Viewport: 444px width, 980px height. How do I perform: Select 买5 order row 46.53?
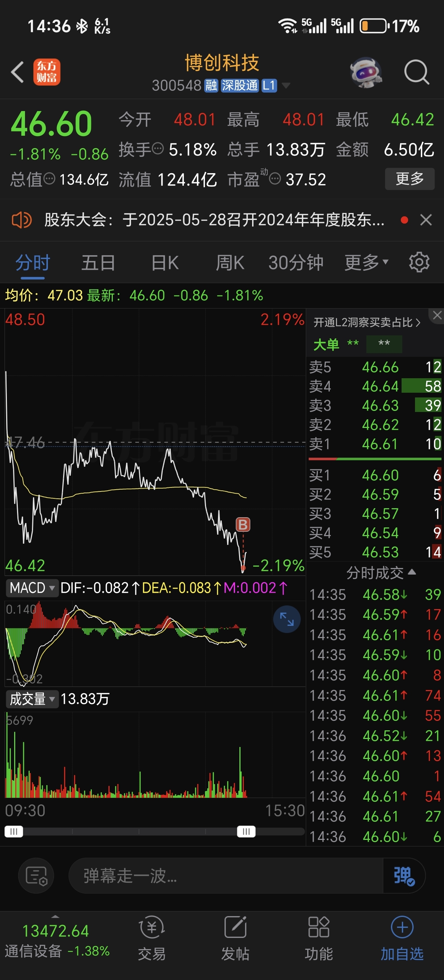tap(375, 552)
